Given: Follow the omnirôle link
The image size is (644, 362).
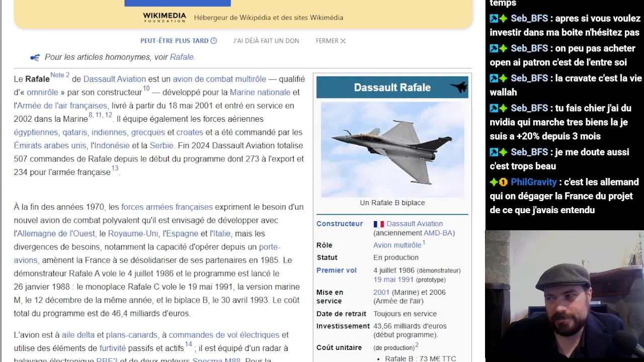Looking at the screenshot, I should [42, 93].
